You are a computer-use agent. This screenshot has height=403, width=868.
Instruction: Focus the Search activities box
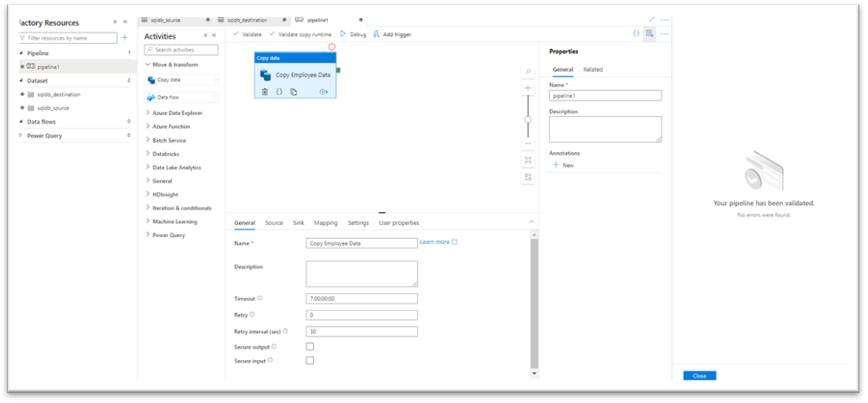[181, 50]
